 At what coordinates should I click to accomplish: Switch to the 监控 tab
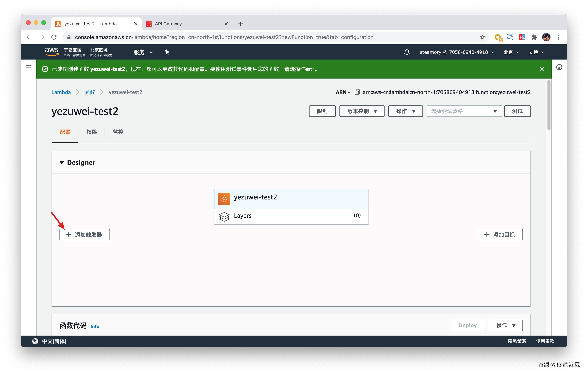click(118, 132)
